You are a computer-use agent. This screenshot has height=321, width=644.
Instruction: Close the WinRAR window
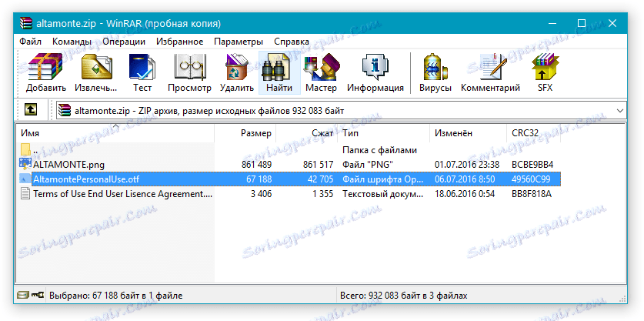[x=612, y=23]
